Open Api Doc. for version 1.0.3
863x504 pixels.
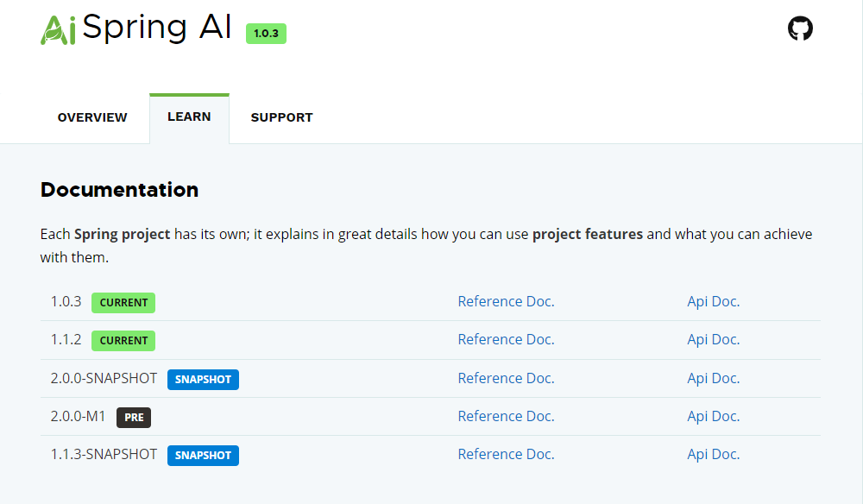(714, 301)
